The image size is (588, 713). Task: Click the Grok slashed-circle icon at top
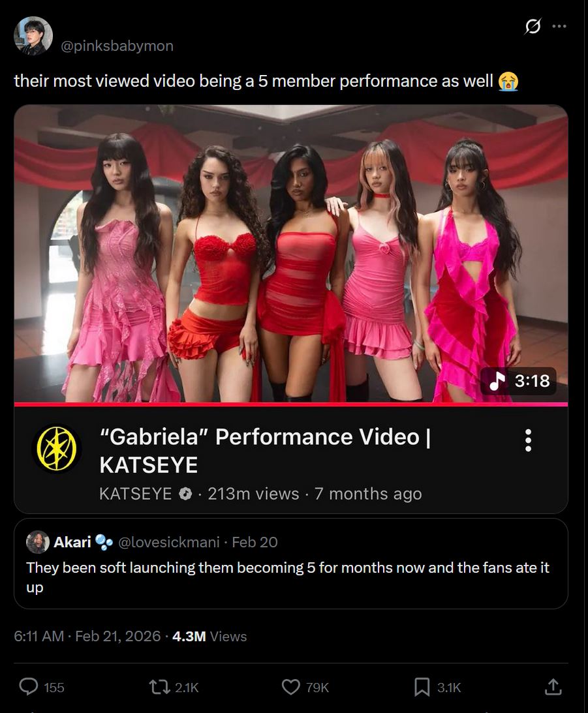tap(533, 26)
